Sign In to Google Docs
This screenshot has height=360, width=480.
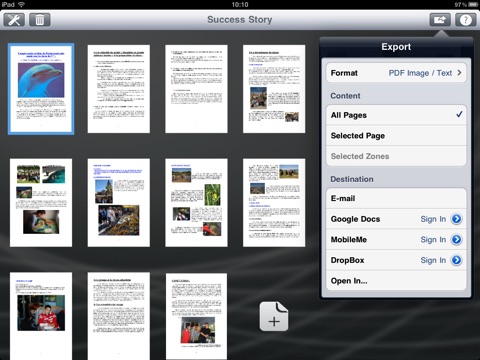[x=433, y=219]
